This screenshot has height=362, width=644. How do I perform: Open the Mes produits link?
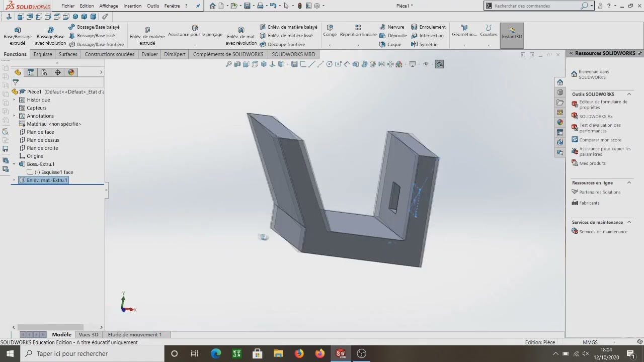592,163
